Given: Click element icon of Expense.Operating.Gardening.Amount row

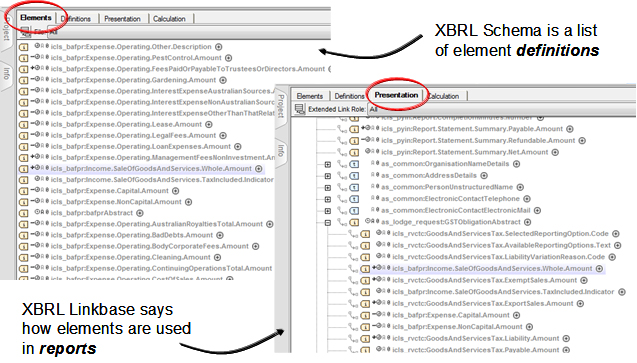Looking at the screenshot, I should point(24,80).
